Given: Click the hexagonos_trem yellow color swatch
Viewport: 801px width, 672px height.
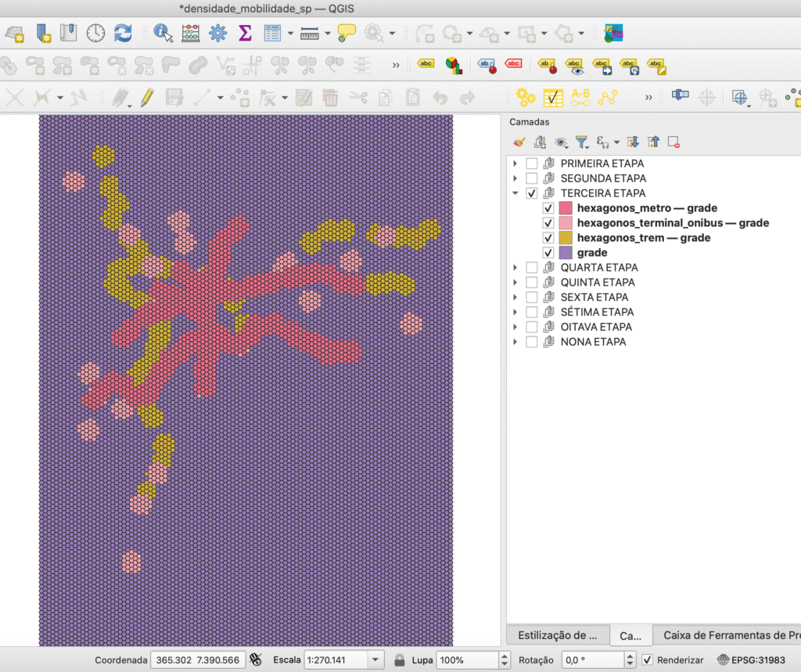Looking at the screenshot, I should coord(566,238).
